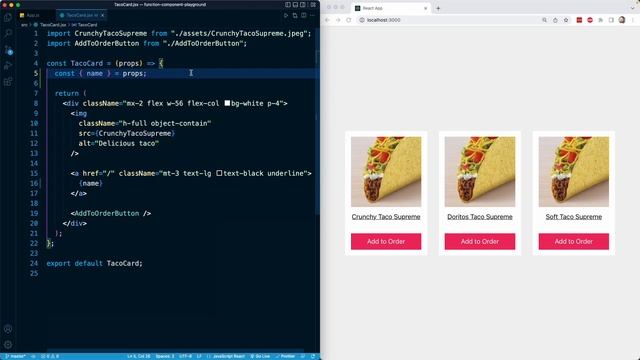Change UTF-8 encoding in status bar

[x=185, y=356]
